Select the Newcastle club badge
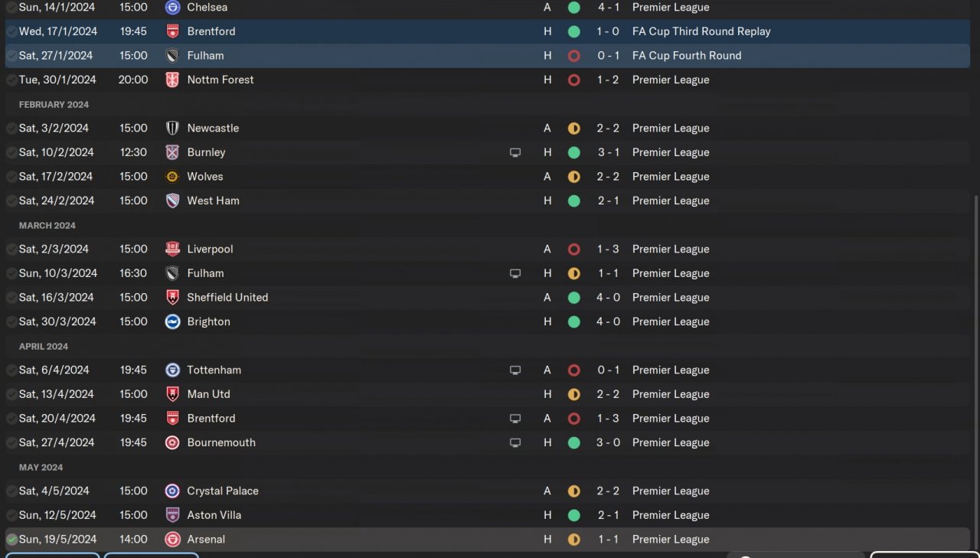The image size is (980, 558). (x=172, y=128)
